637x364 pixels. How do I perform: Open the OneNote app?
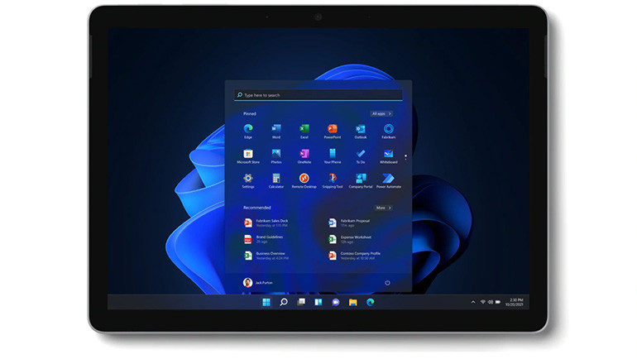coord(304,155)
